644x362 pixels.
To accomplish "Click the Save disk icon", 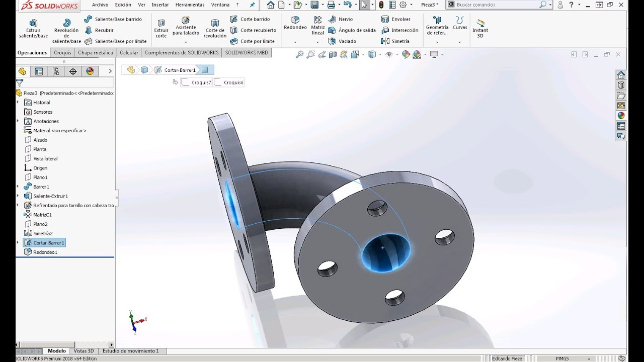I will [314, 5].
